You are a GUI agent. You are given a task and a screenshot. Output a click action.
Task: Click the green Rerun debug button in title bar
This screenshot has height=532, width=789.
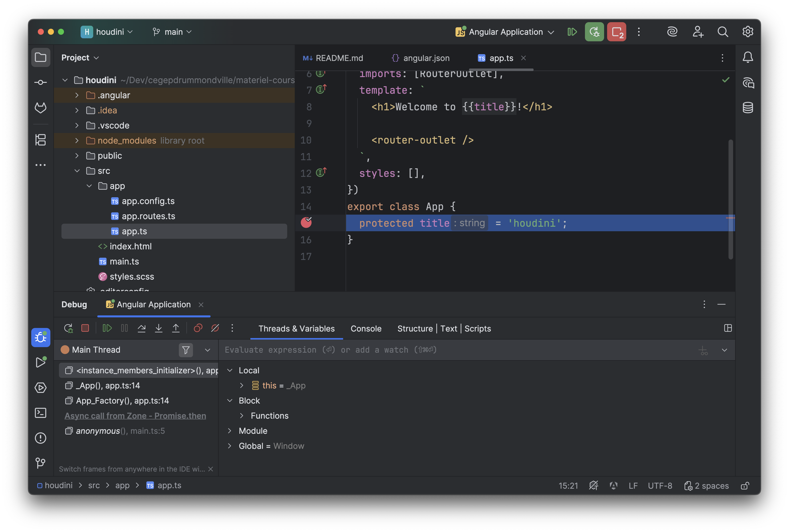(x=594, y=32)
